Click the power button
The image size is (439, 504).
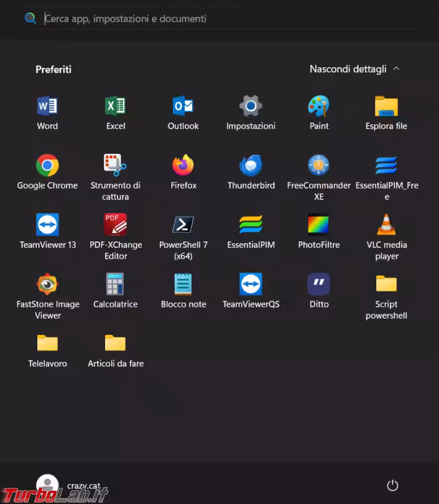click(x=392, y=485)
